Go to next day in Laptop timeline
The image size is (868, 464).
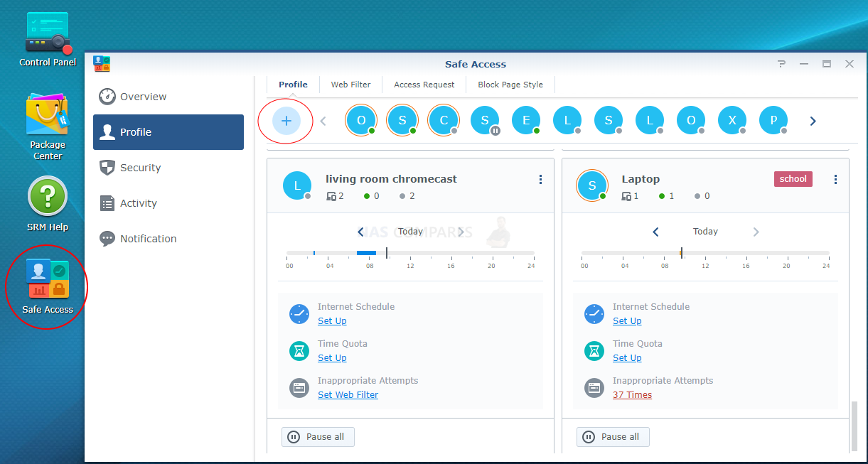(x=756, y=232)
